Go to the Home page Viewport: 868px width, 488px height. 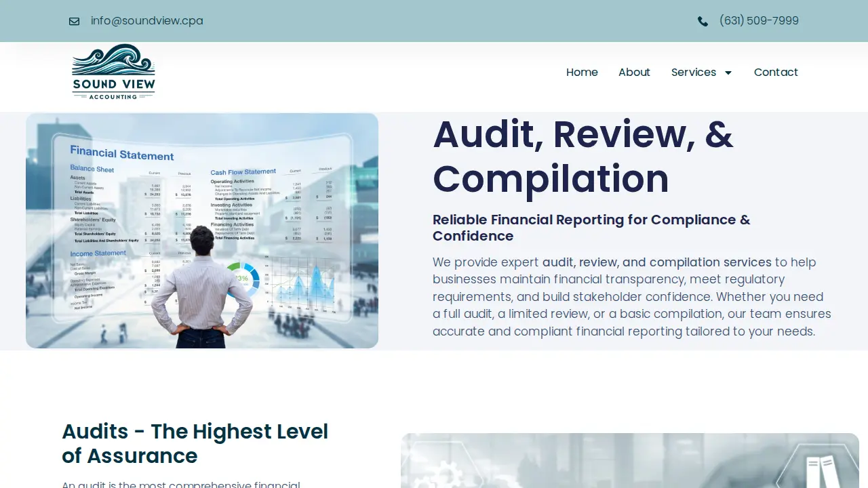582,73
